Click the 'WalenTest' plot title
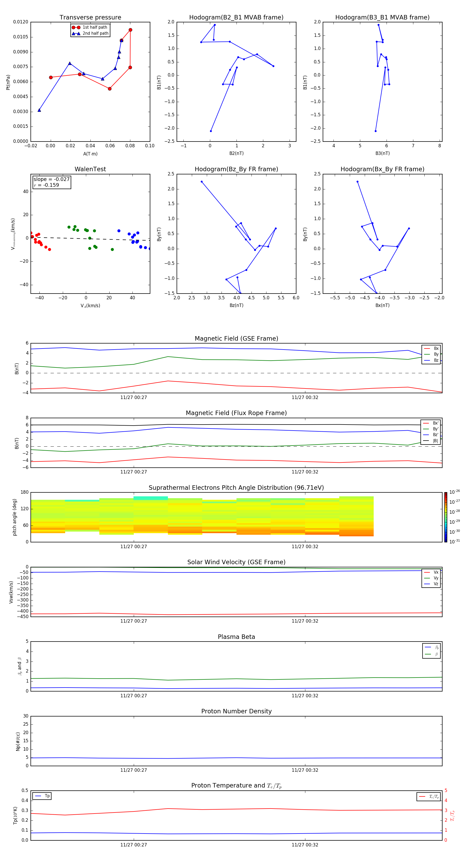473x868 pixels. tap(90, 169)
